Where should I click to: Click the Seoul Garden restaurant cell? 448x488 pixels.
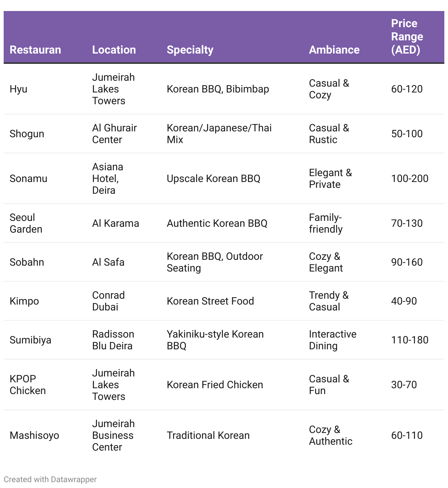[26, 223]
